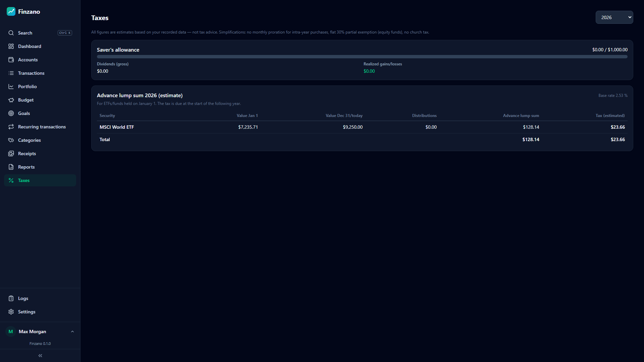Collapse the sidebar with double-chevron icon
Viewport: 644px width, 362px height.
click(40, 356)
